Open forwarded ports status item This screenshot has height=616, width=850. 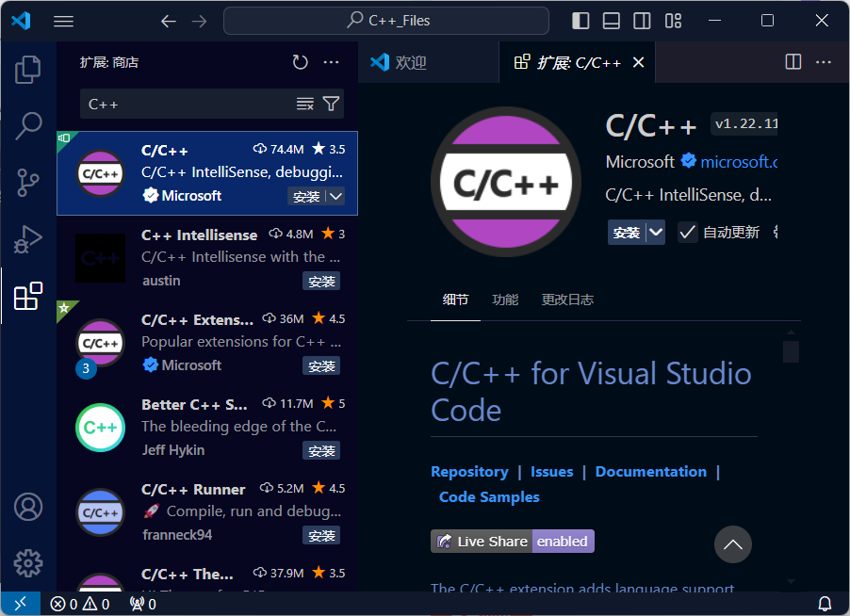tap(142, 604)
